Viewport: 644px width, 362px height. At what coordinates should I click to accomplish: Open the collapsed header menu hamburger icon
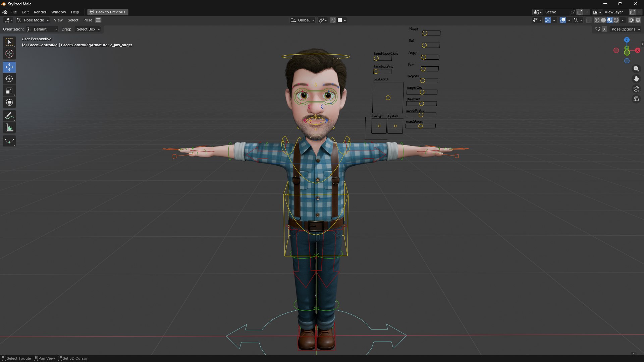[x=98, y=20]
